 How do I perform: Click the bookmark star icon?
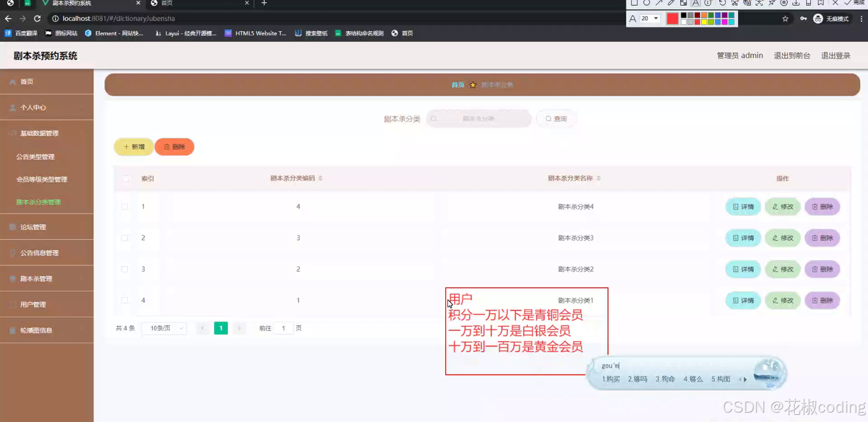point(785,19)
